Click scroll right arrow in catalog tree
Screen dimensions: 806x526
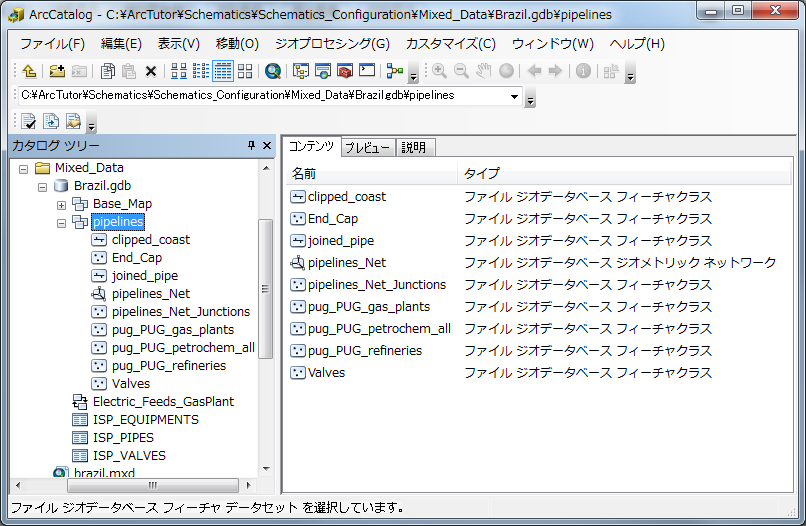tap(249, 485)
